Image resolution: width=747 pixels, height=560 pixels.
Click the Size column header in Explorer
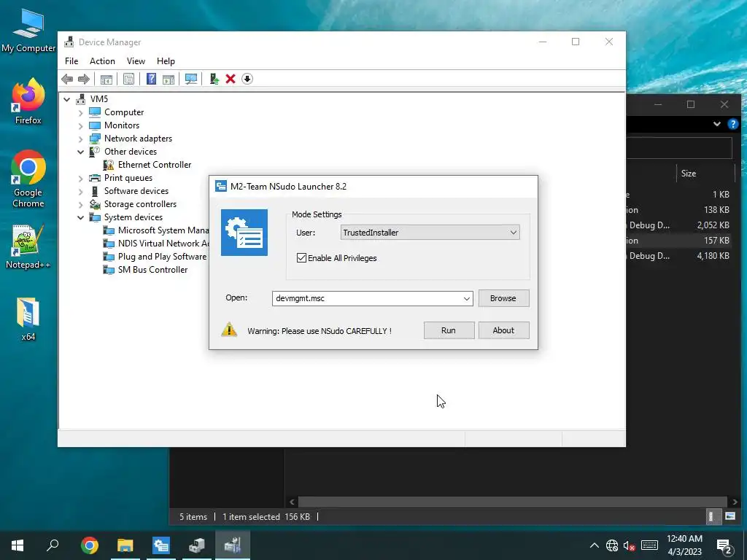click(705, 174)
